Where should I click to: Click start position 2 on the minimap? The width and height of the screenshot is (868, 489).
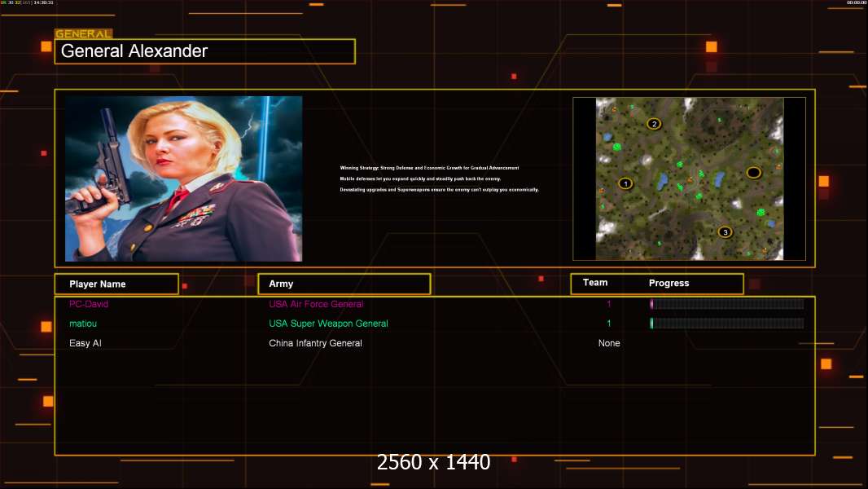coord(655,124)
